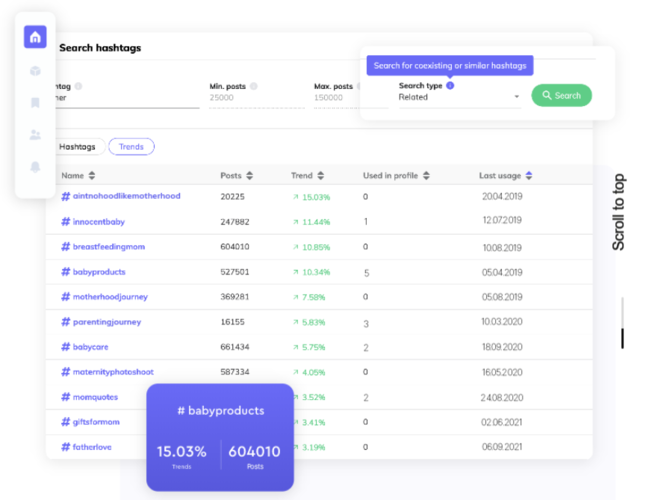Viewport: 646px width, 500px height.
Task: Click the Scroll to top indicator
Action: tap(619, 212)
